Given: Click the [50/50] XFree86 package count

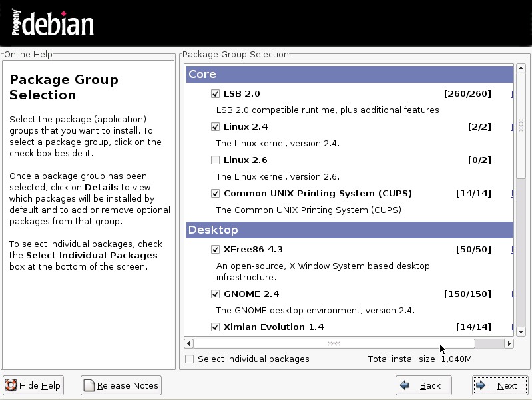Looking at the screenshot, I should pos(473,249).
